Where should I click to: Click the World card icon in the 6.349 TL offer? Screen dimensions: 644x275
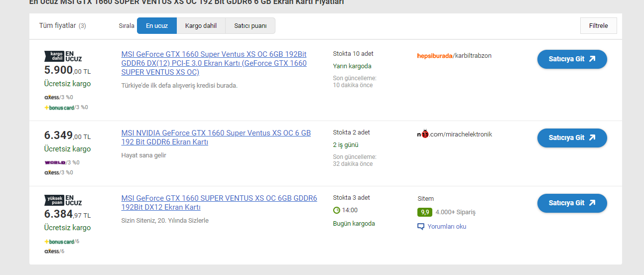pyautogui.click(x=55, y=162)
